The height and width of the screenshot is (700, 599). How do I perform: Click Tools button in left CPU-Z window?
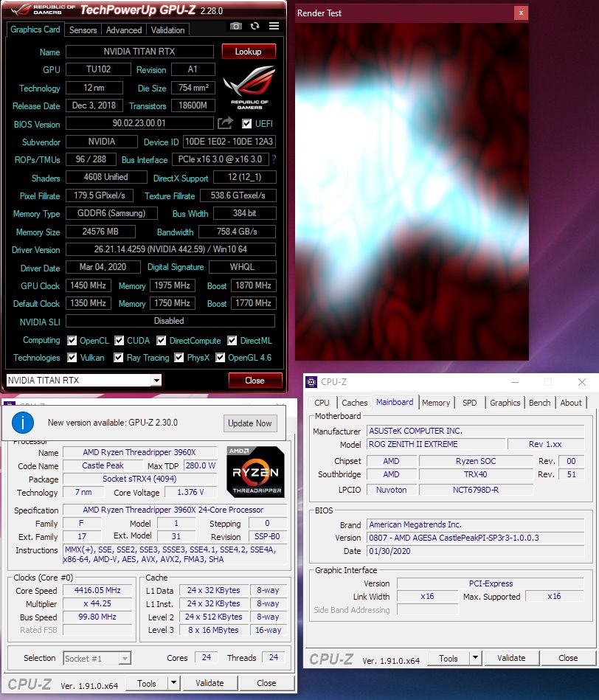point(146,683)
